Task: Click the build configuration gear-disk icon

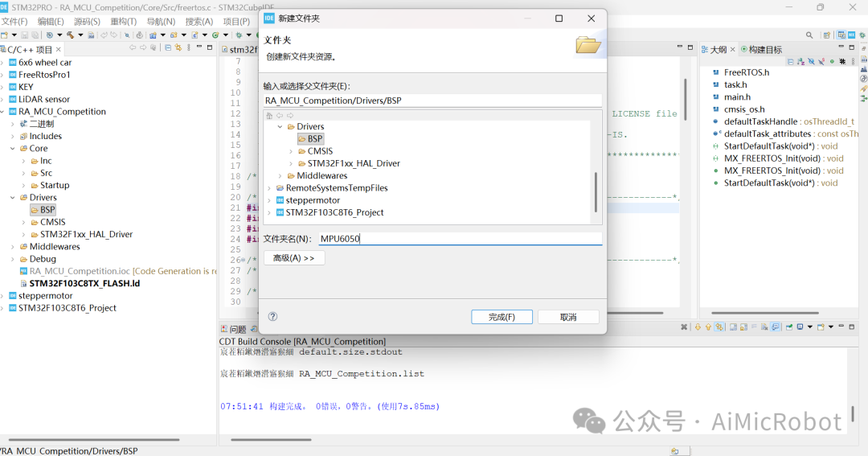Action: coord(49,35)
